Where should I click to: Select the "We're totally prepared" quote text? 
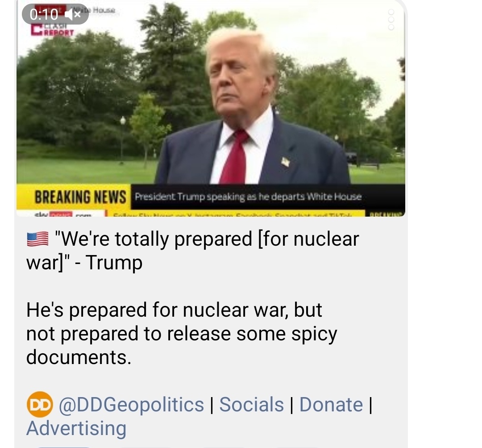(192, 251)
